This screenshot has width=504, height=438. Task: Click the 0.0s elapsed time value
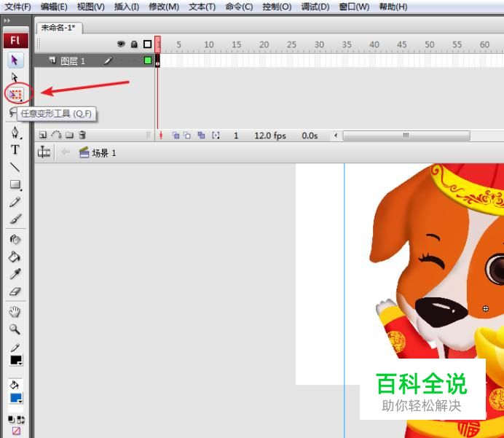(310, 136)
